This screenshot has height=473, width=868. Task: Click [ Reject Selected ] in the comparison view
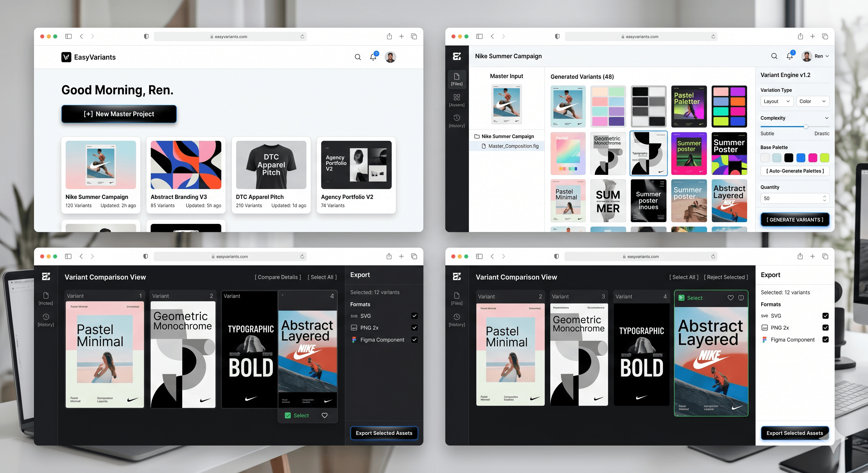coord(726,277)
